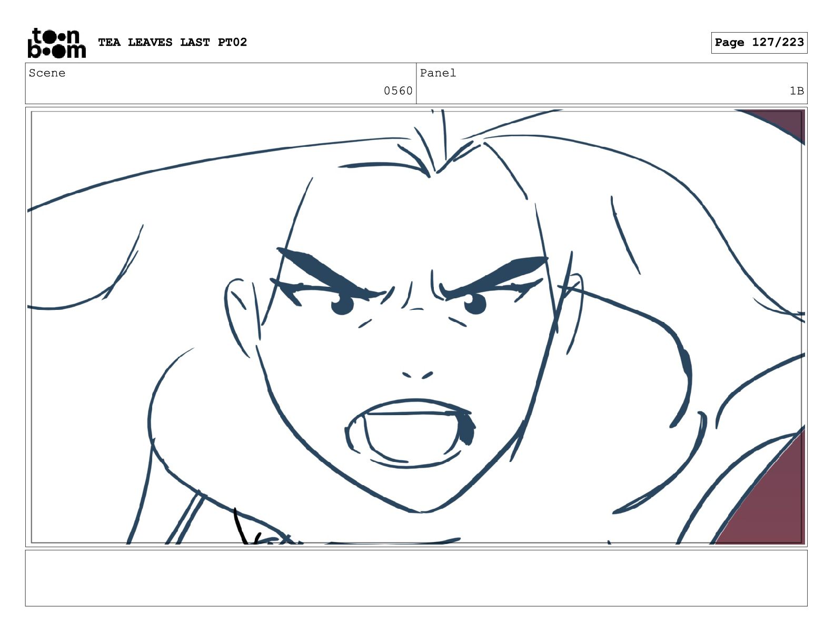
Task: Click scene number '0560'
Action: coord(398,91)
